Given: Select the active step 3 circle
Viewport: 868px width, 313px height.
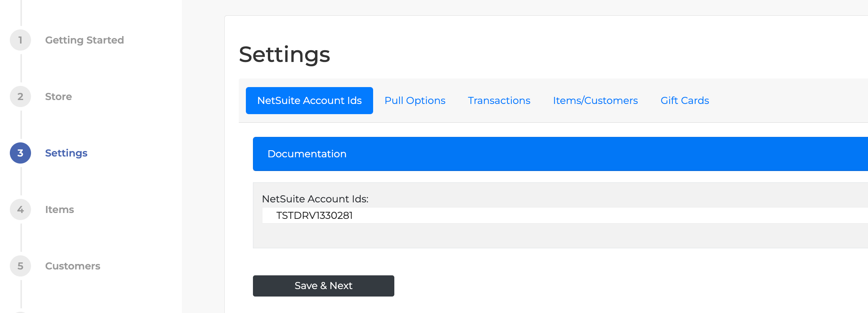Looking at the screenshot, I should pyautogui.click(x=20, y=153).
